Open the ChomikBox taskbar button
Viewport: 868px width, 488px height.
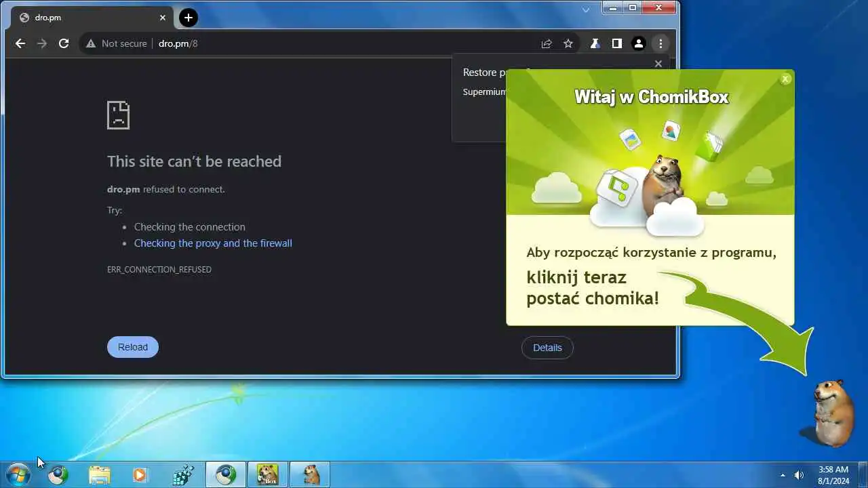[267, 475]
